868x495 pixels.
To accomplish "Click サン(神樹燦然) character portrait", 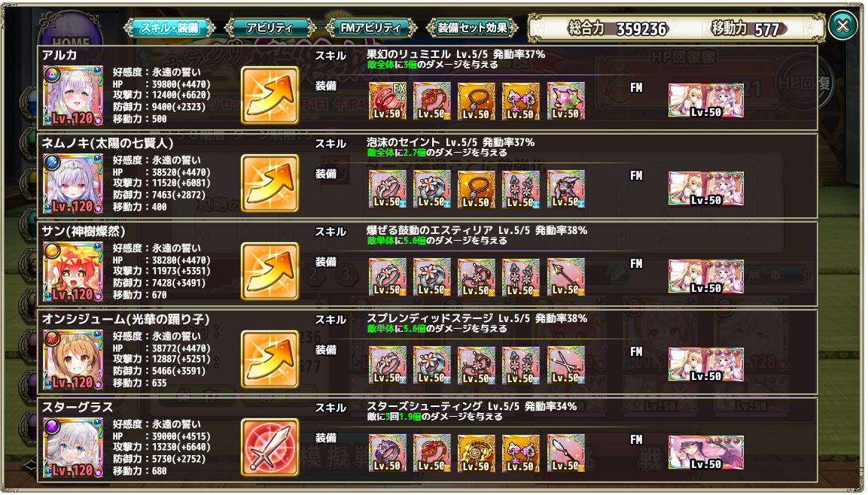I will [x=73, y=272].
